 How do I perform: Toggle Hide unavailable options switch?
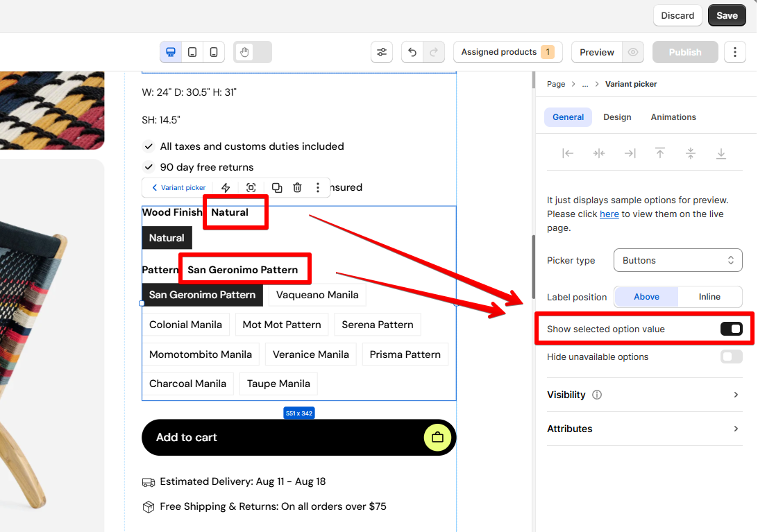coord(731,357)
